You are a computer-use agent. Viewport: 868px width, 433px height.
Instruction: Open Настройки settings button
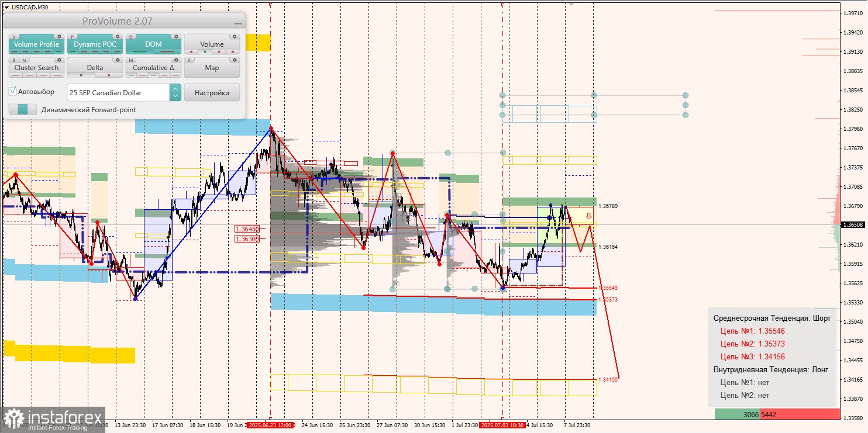click(212, 92)
